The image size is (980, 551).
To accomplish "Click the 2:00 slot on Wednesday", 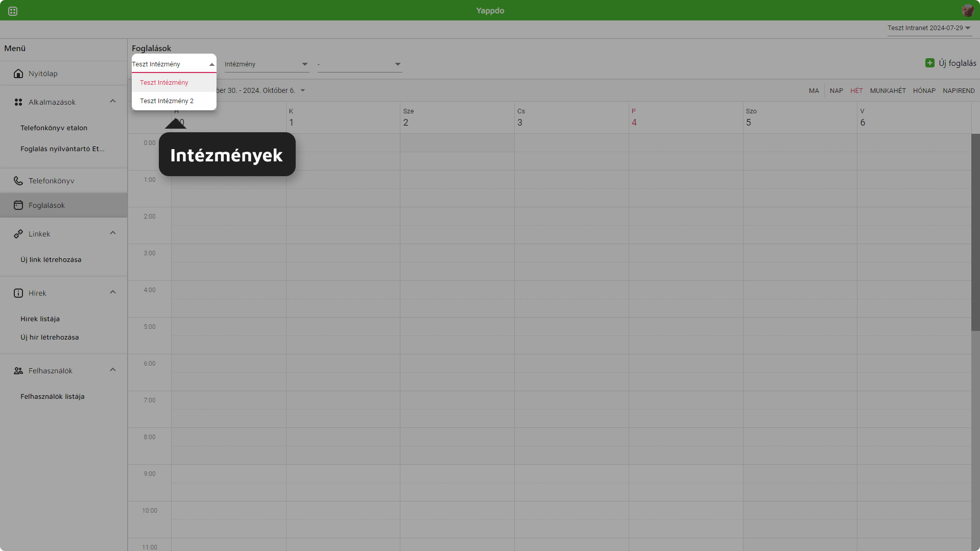I will click(x=457, y=217).
